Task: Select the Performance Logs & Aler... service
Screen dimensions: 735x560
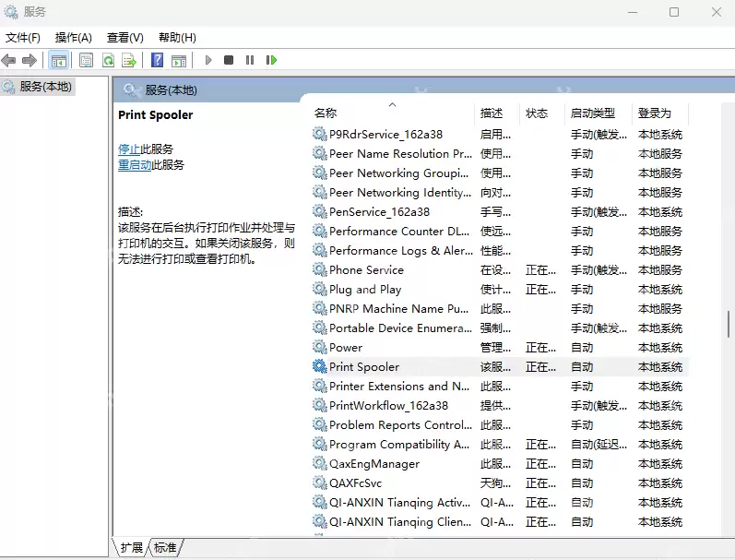Action: [500, 250]
